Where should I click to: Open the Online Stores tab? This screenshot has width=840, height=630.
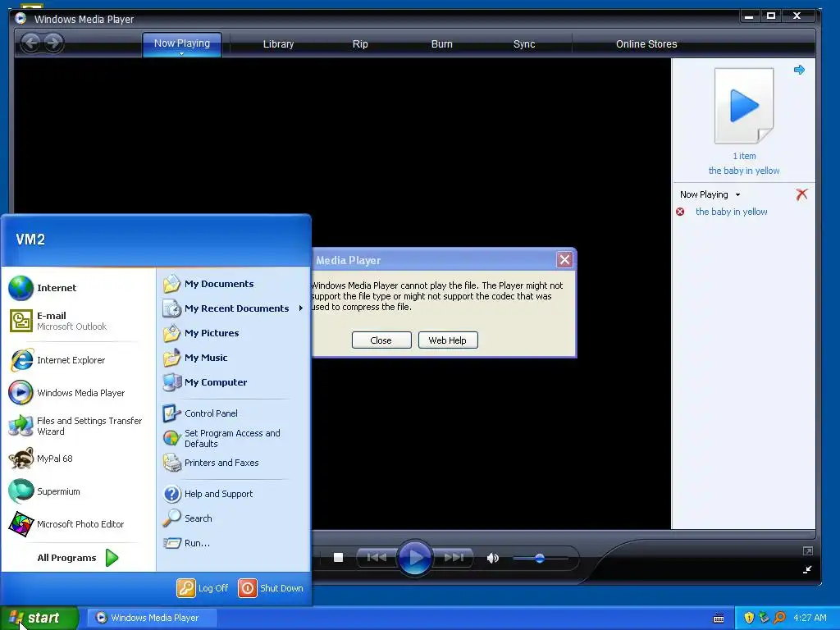tap(646, 44)
